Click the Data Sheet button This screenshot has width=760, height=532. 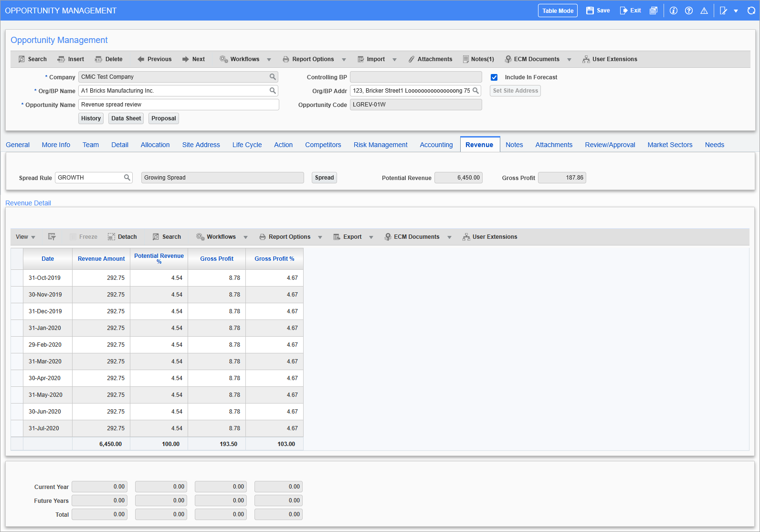[x=126, y=118]
